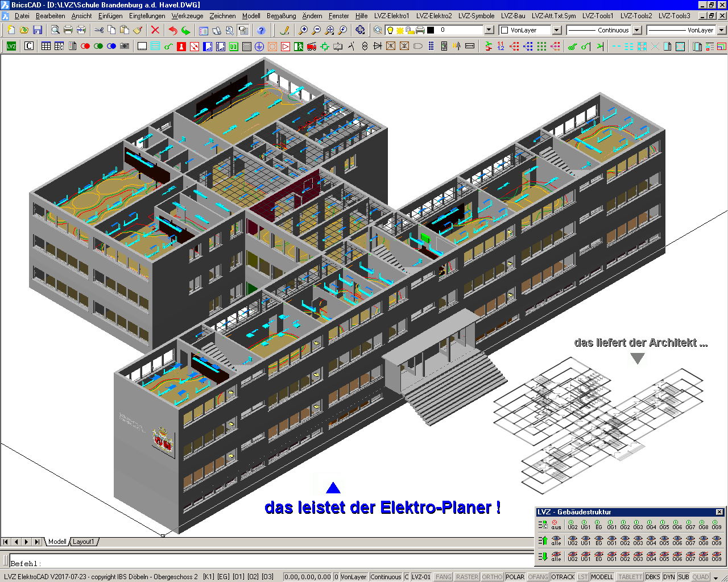Click the black color swatch in the layer box
Viewport: 728px width, 582px height.
[x=431, y=30]
